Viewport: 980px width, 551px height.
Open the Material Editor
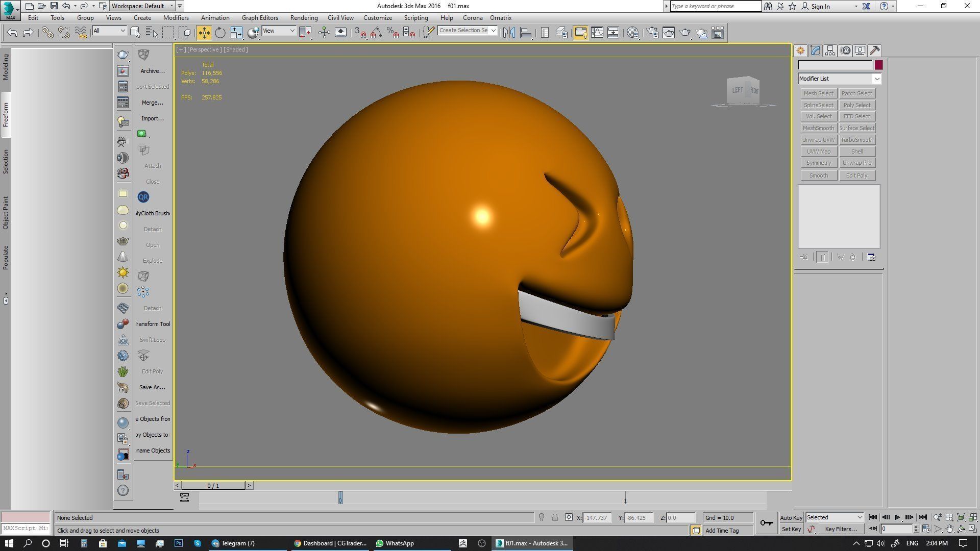(x=633, y=33)
